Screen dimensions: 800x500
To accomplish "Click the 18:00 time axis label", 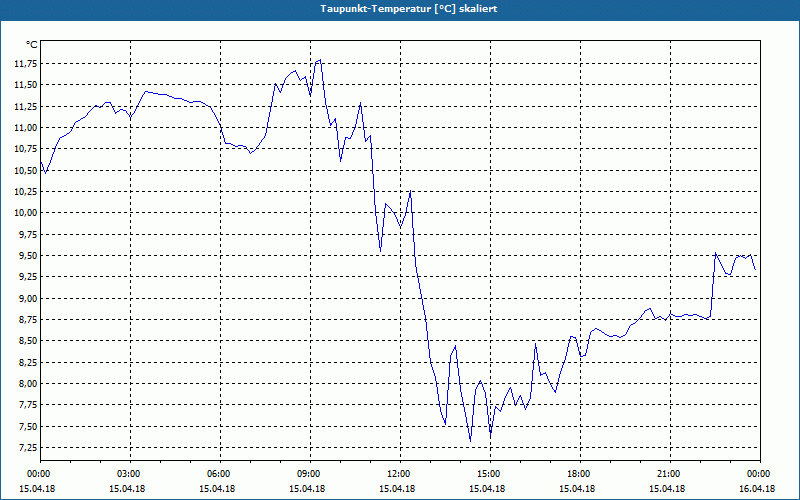I will (x=581, y=474).
